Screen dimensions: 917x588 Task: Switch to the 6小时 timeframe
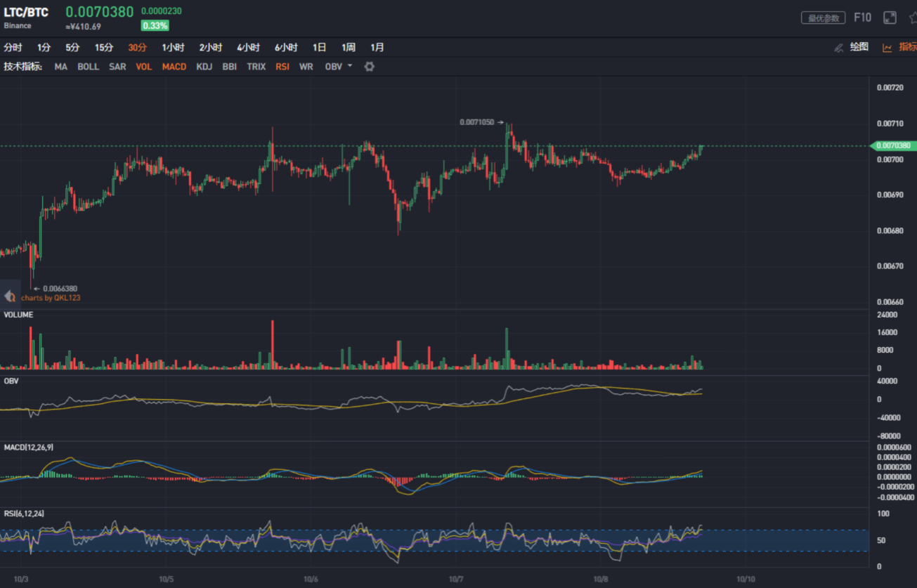click(x=287, y=48)
